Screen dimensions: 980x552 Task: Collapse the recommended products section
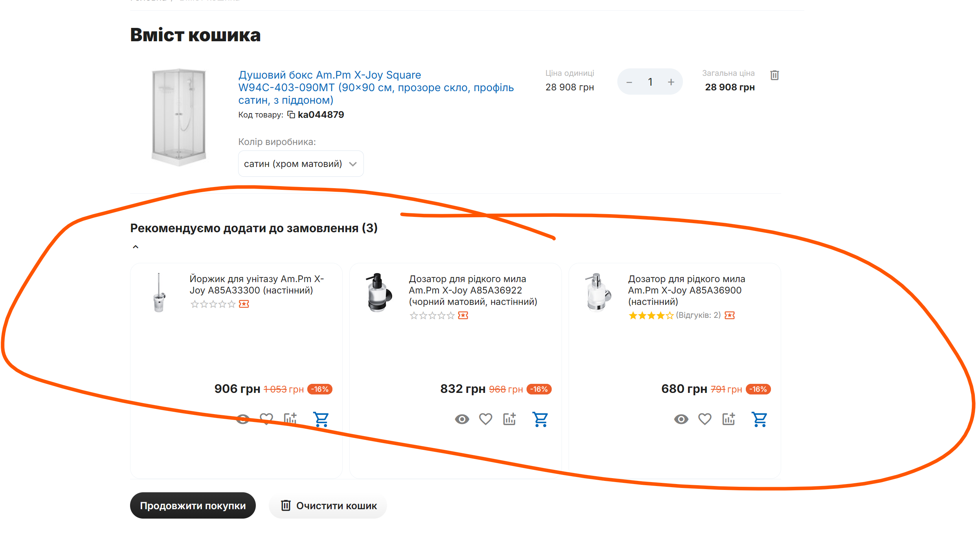136,247
